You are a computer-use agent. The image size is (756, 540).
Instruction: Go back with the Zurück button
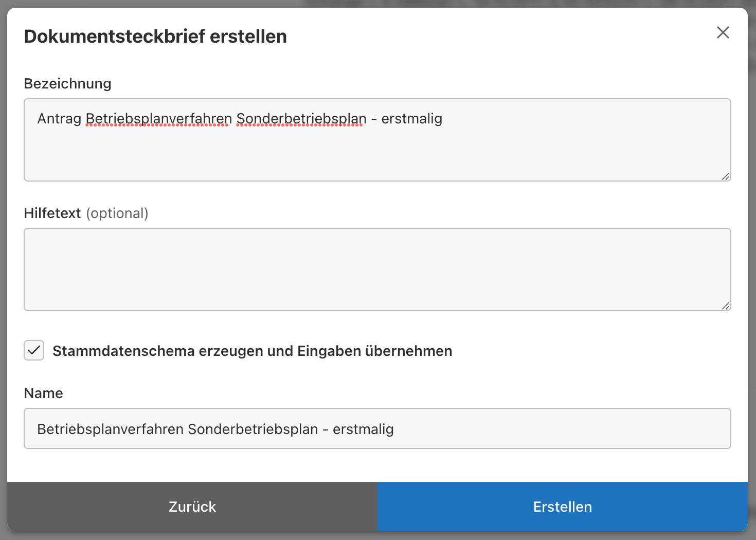pyautogui.click(x=192, y=507)
